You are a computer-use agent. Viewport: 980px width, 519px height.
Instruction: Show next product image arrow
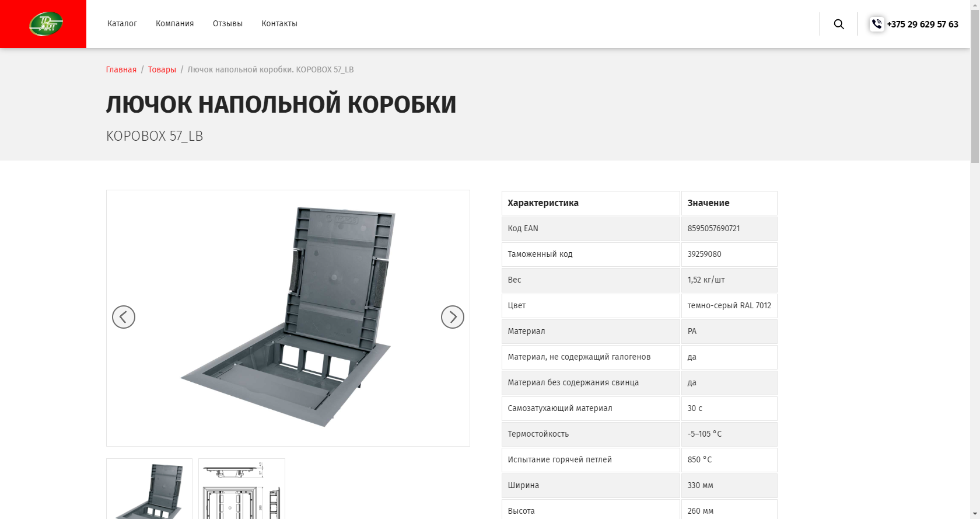[453, 317]
